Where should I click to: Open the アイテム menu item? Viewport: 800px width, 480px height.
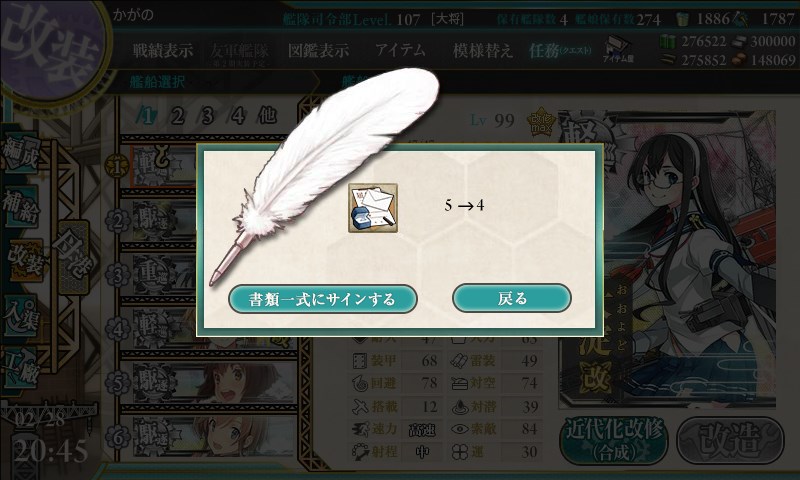coord(401,49)
